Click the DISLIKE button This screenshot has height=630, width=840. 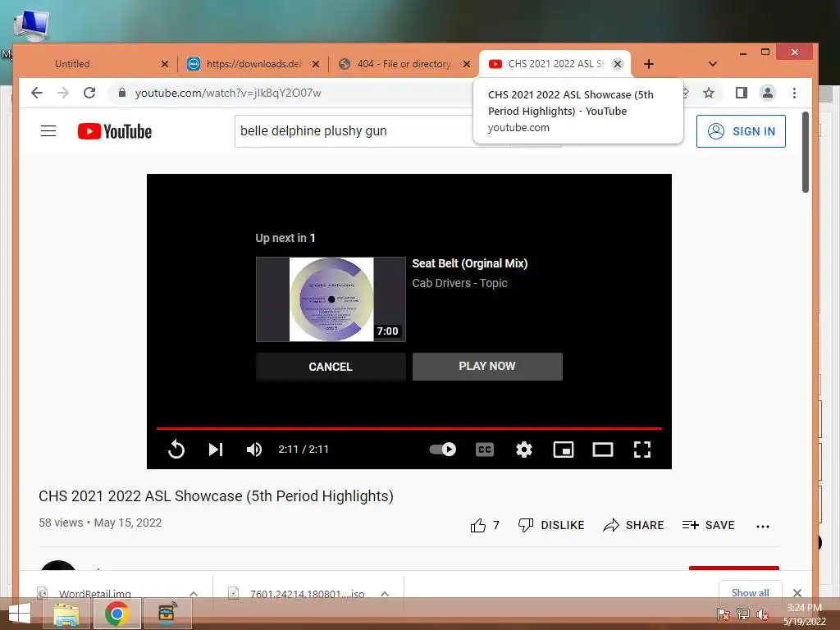(551, 525)
